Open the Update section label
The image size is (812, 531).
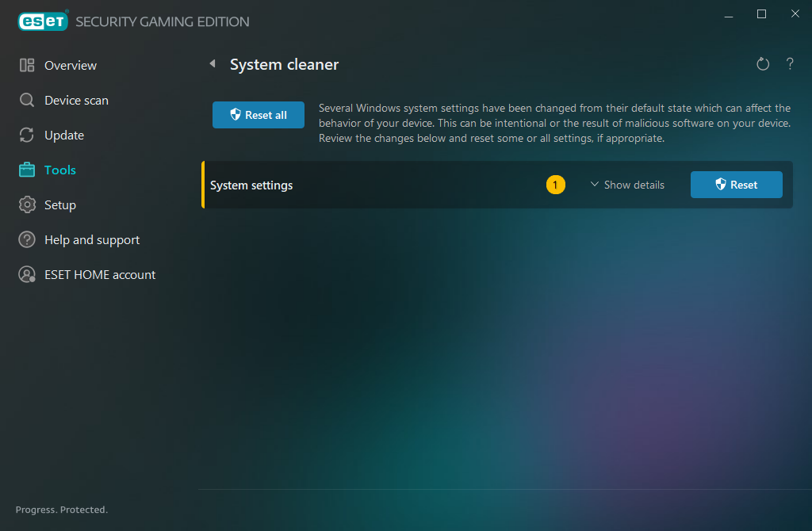(x=64, y=136)
